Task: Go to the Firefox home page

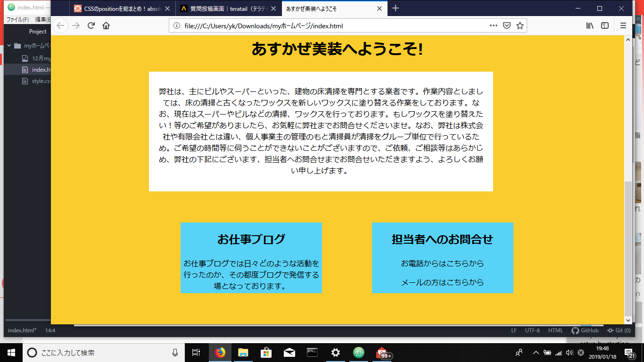Action: tap(106, 26)
